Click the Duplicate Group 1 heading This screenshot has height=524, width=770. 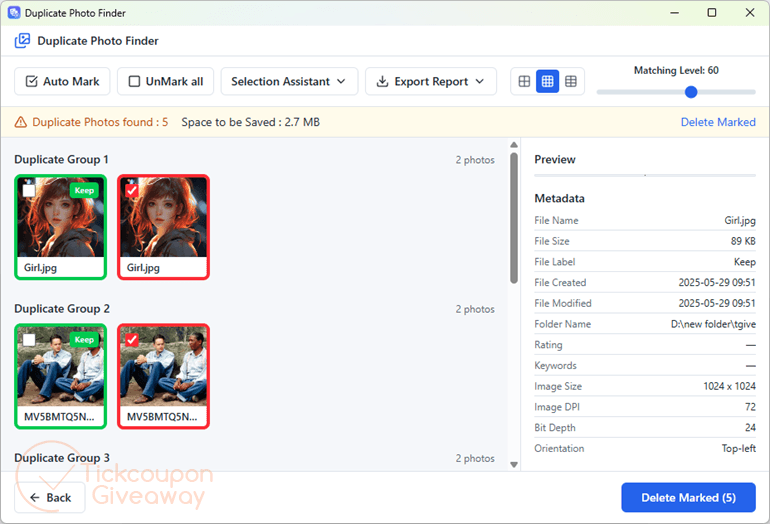point(61,160)
